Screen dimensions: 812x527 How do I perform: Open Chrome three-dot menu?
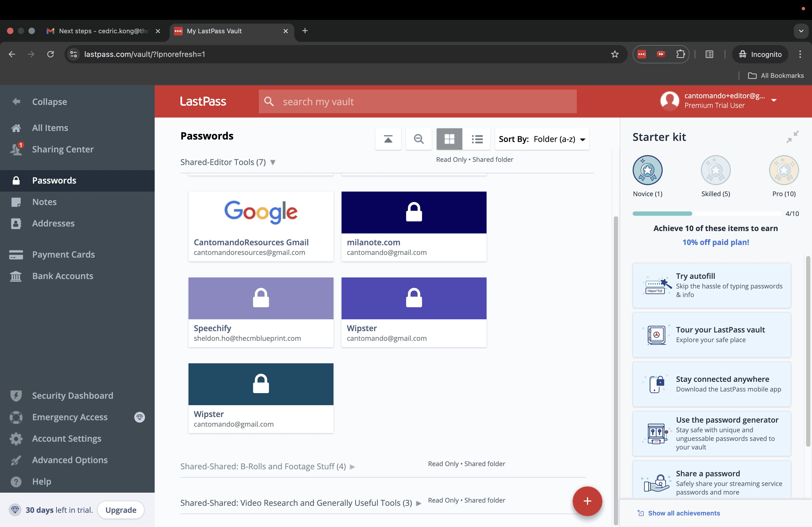800,54
